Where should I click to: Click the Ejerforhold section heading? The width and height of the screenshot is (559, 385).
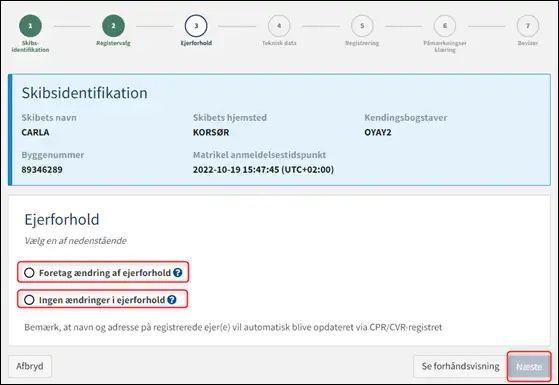[62, 220]
